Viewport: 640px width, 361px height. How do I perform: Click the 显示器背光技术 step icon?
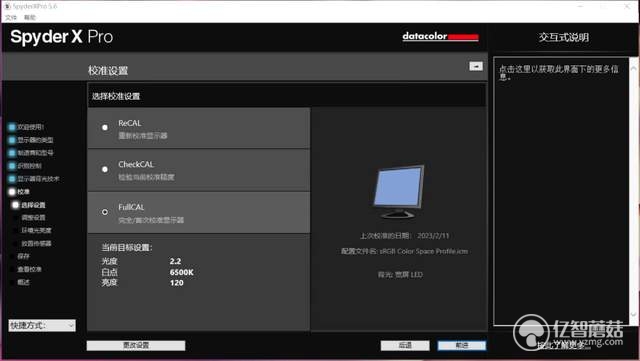(x=12, y=179)
